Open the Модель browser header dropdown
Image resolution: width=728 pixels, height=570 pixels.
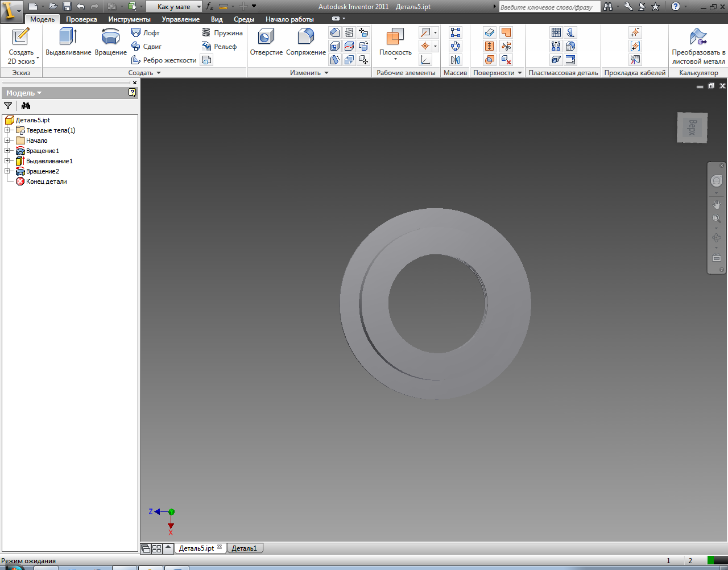24,93
